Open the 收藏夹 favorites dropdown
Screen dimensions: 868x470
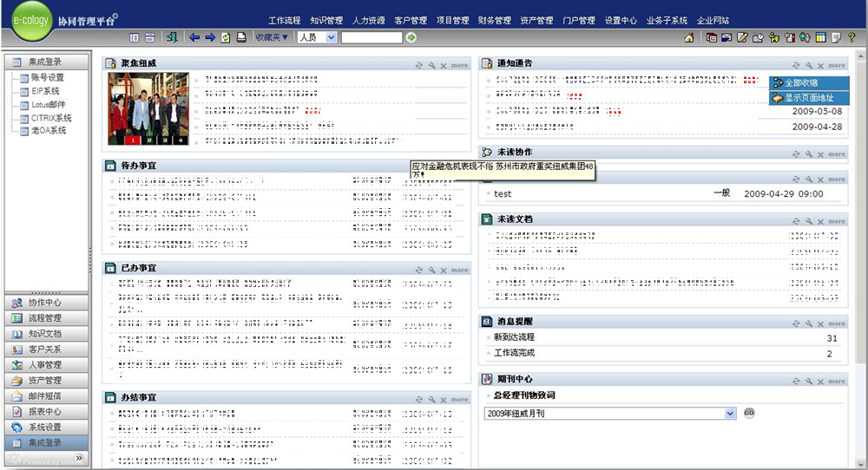pyautogui.click(x=271, y=37)
